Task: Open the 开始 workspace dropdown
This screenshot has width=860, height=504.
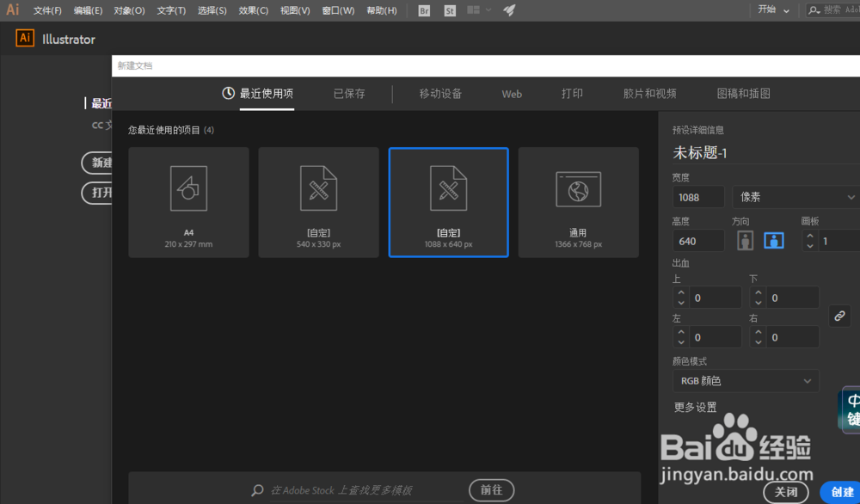Action: coord(773,9)
